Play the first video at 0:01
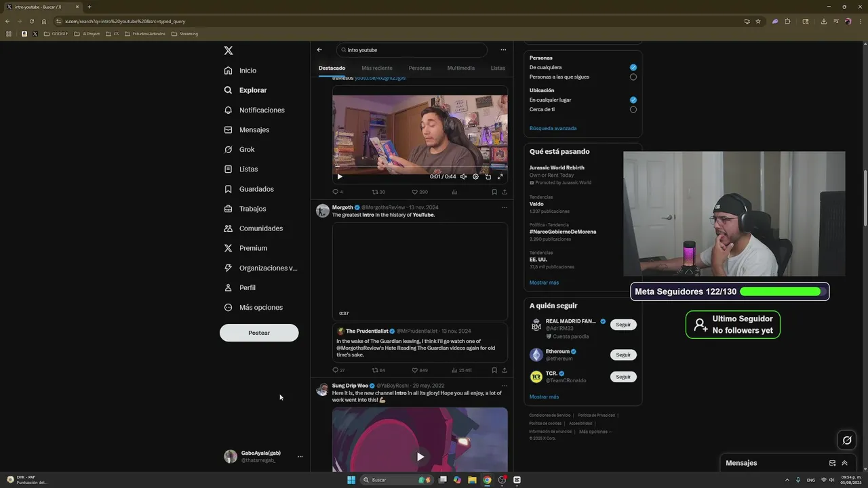 [x=340, y=176]
